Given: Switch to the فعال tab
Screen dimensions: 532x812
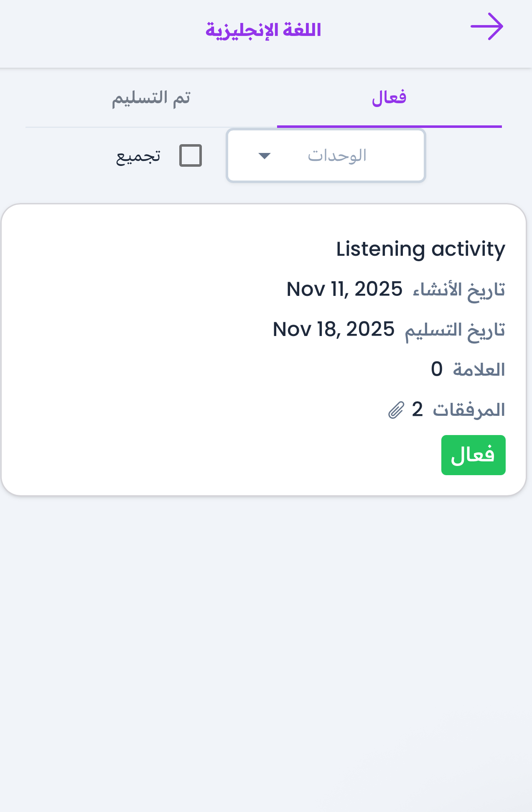Looking at the screenshot, I should pos(389,98).
